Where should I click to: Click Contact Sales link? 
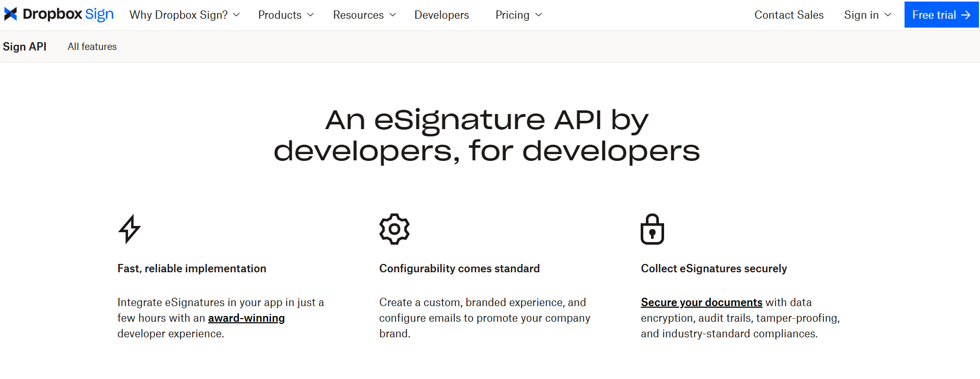pos(789,15)
